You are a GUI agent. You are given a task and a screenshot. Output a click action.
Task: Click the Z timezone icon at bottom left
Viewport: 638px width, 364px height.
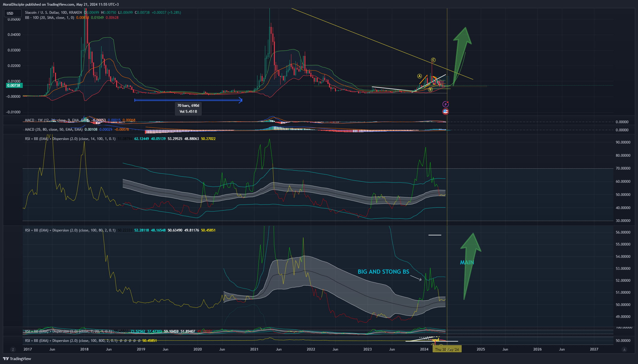click(13, 349)
